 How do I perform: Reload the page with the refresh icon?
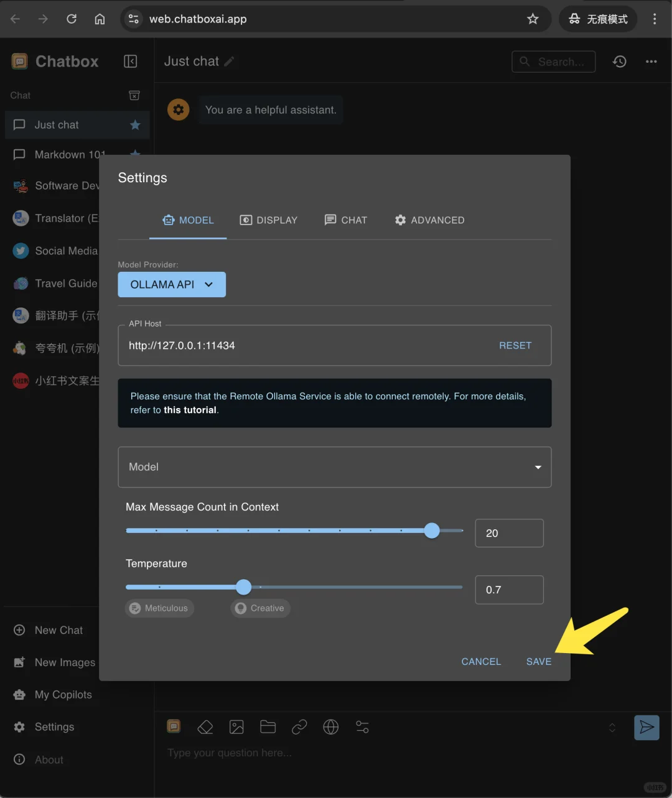[x=72, y=19]
